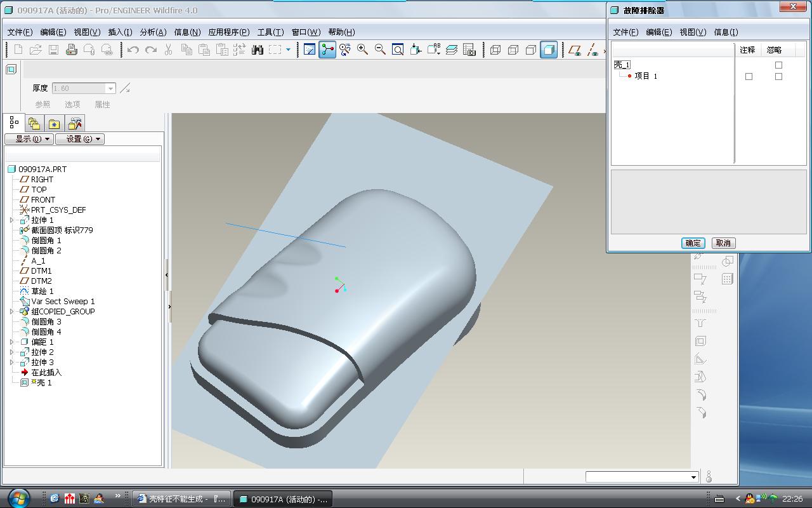Click 取消 in the 故障排除器 dialog

pyautogui.click(x=723, y=243)
